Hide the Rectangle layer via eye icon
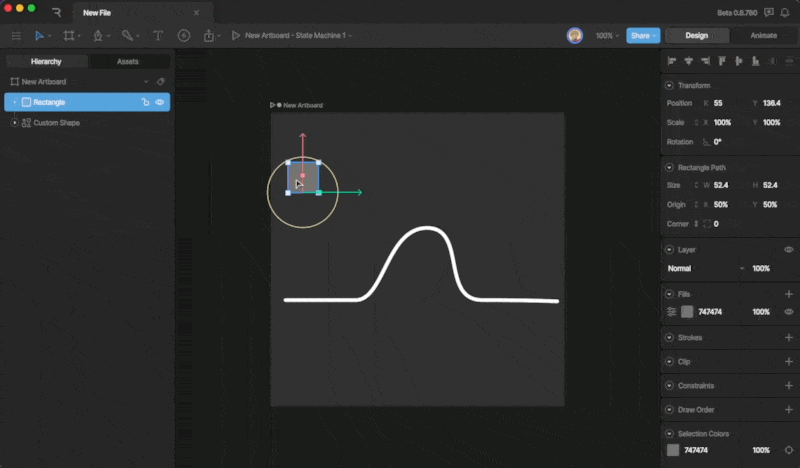This screenshot has height=468, width=800. (160, 102)
